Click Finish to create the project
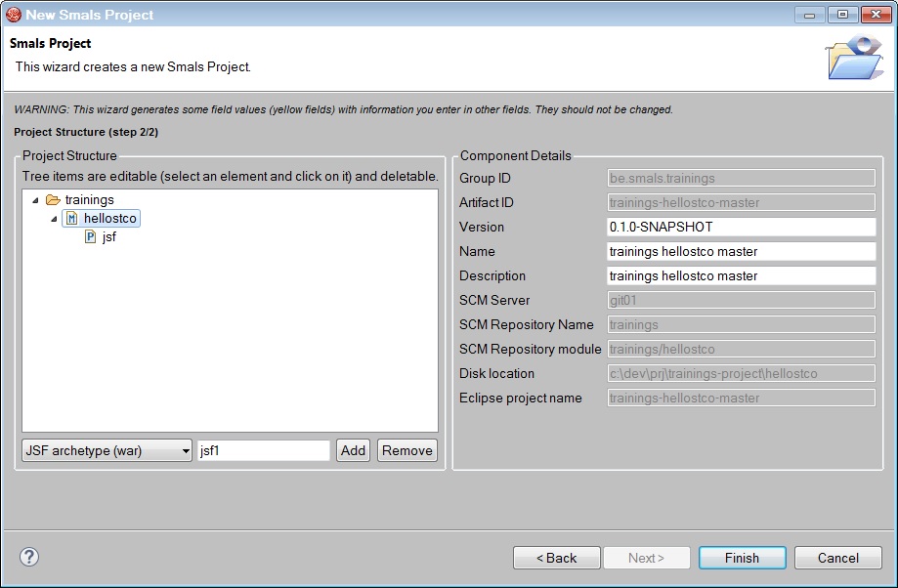Image resolution: width=898 pixels, height=588 pixels. tap(742, 557)
